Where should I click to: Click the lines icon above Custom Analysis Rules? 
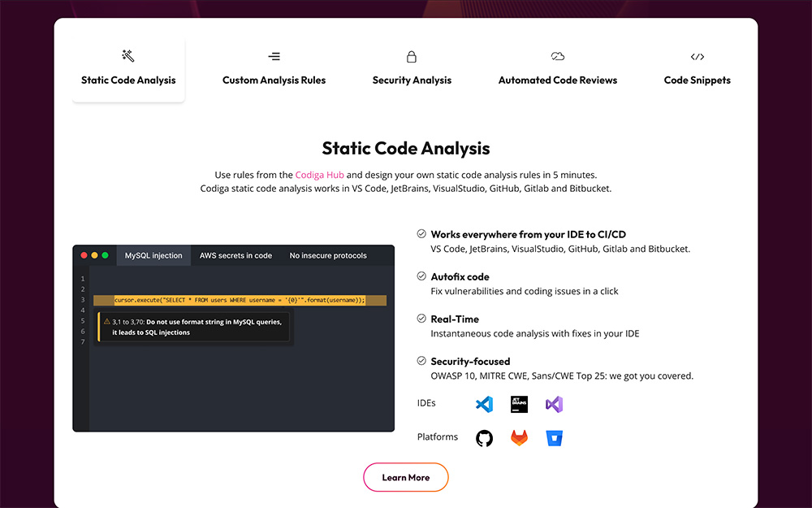click(274, 56)
